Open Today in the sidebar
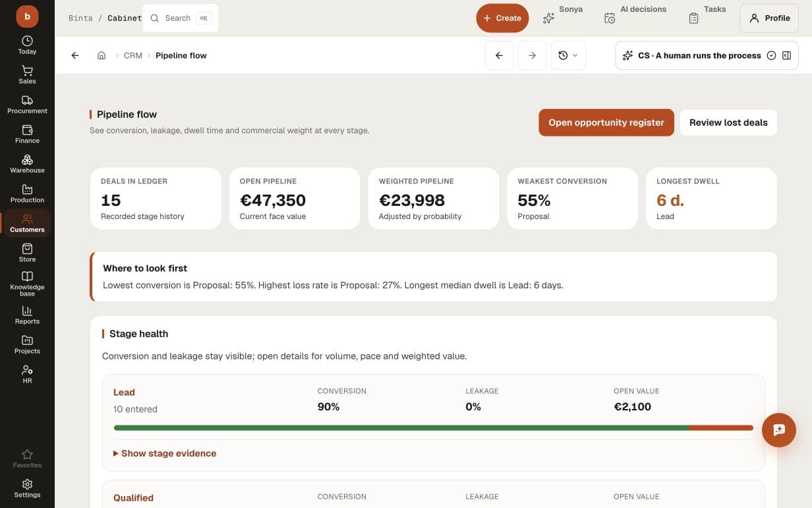 (x=27, y=45)
